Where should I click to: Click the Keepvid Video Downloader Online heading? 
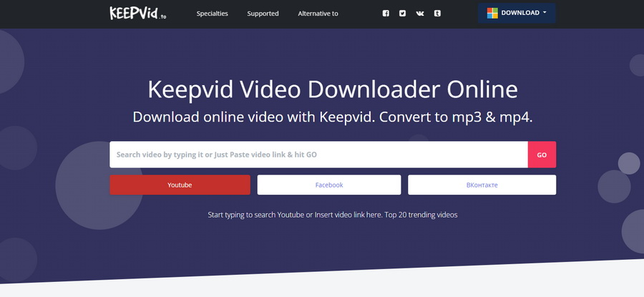333,89
